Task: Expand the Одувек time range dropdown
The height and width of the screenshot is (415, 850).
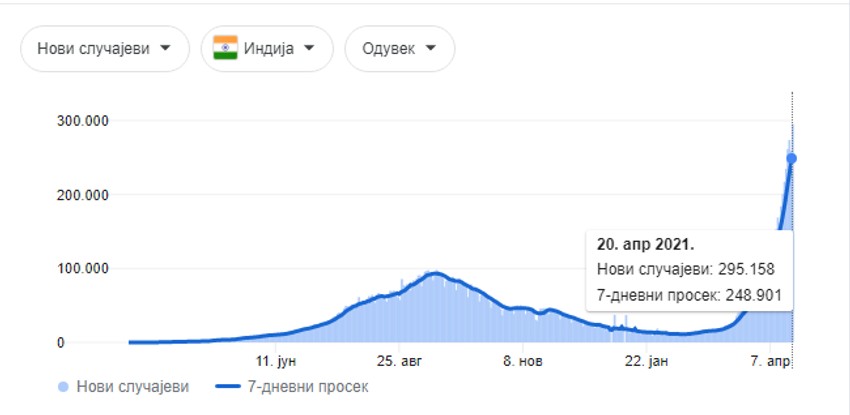Action: [399, 48]
